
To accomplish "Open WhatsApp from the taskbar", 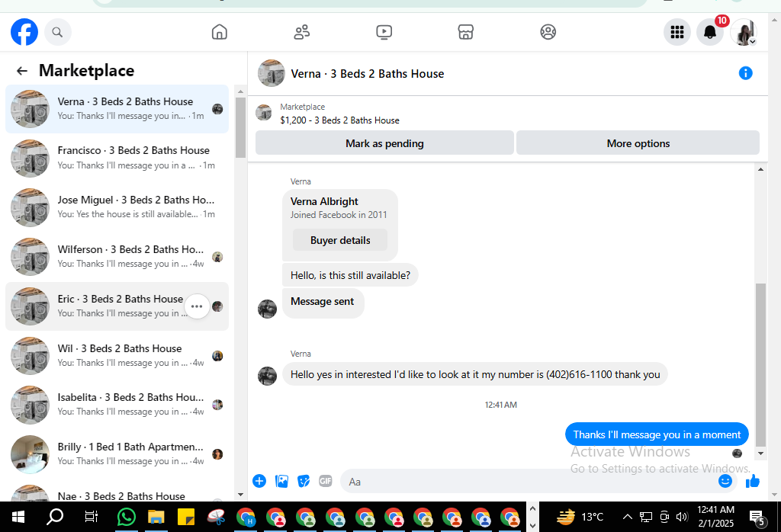I will [127, 517].
